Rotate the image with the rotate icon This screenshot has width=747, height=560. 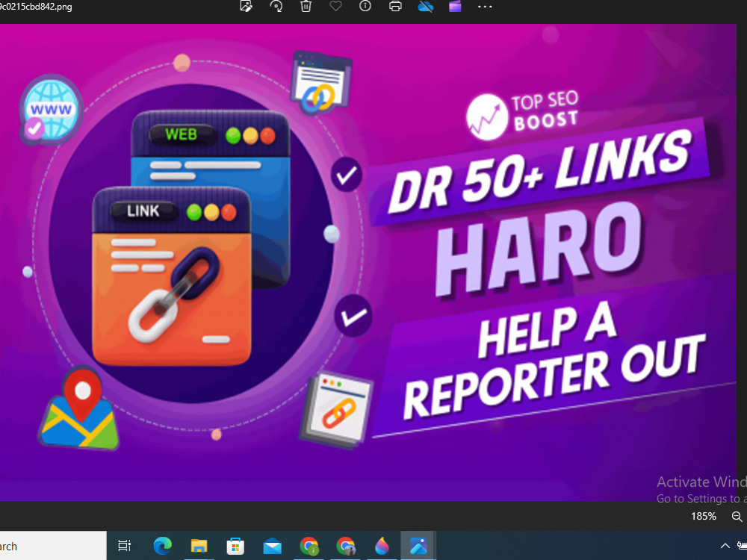[276, 6]
